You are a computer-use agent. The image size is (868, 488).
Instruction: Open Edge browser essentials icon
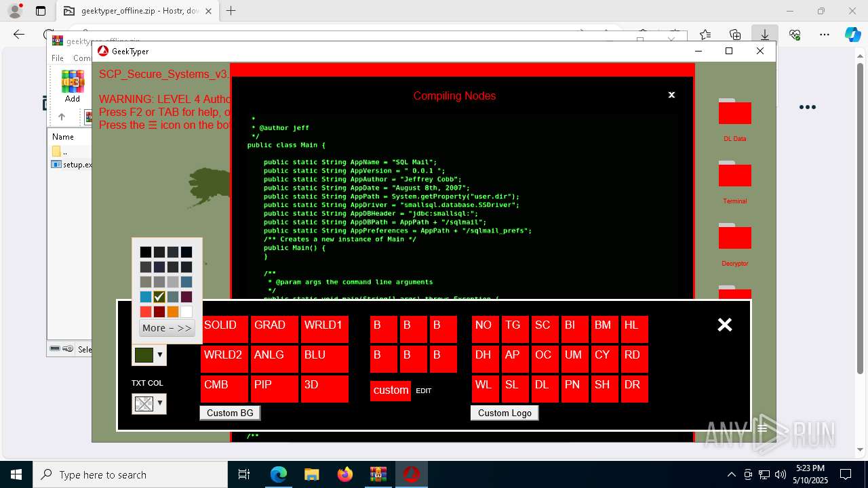point(795,35)
